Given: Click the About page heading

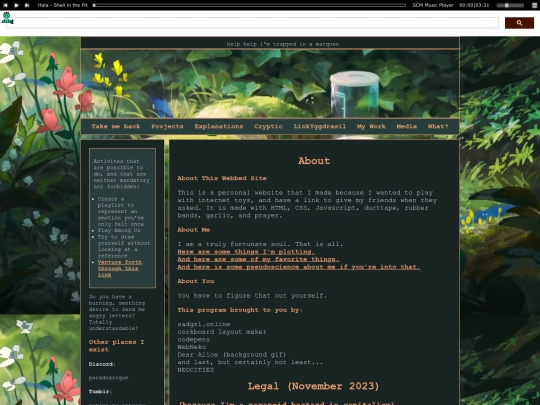Looking at the screenshot, I should 314,161.
